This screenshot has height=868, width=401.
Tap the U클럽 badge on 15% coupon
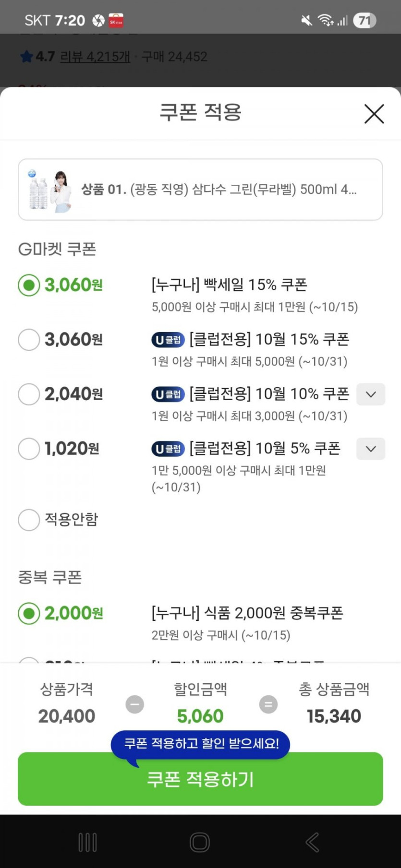point(168,340)
